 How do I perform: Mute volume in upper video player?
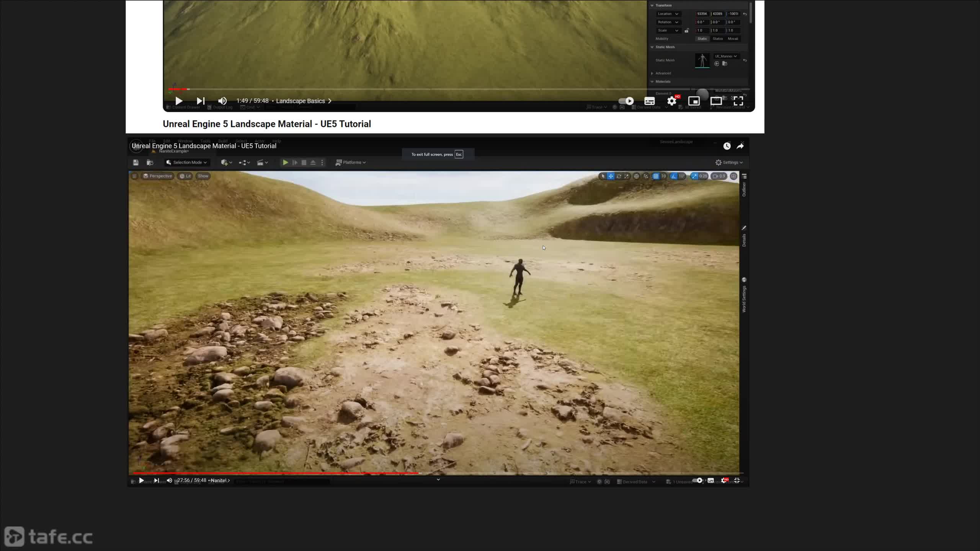click(x=222, y=101)
